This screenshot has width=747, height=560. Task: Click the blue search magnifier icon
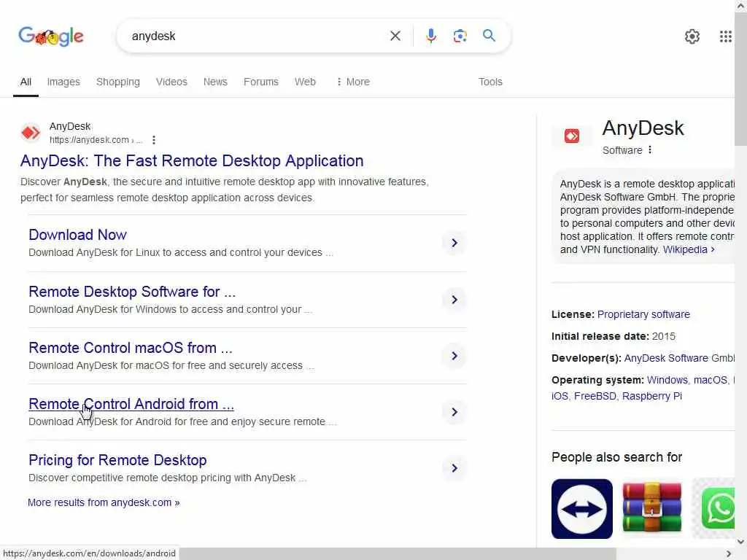click(x=489, y=35)
